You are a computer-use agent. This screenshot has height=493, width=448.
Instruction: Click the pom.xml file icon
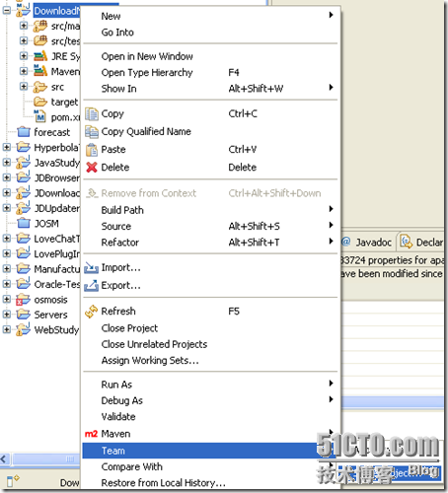(40, 116)
